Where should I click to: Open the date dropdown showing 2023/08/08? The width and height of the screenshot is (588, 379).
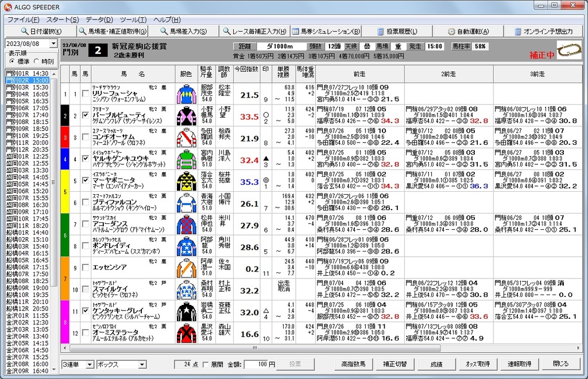53,44
